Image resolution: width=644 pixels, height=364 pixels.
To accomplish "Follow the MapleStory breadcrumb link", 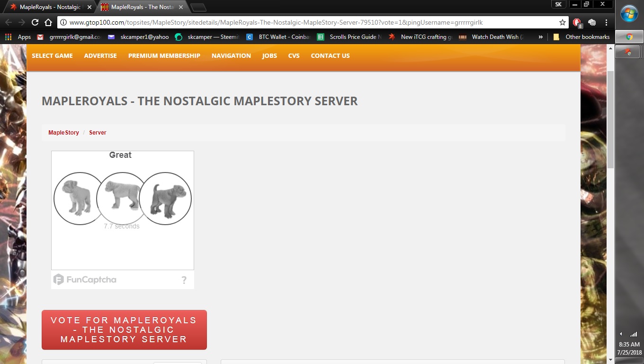I will 63,133.
